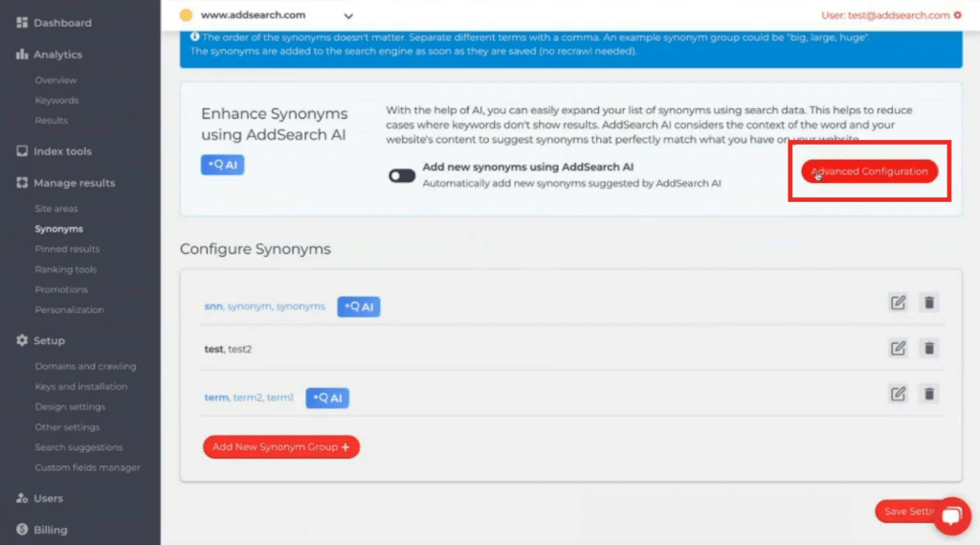980x545 pixels.
Task: Expand the www.addsearch.com site dropdown
Action: [348, 16]
